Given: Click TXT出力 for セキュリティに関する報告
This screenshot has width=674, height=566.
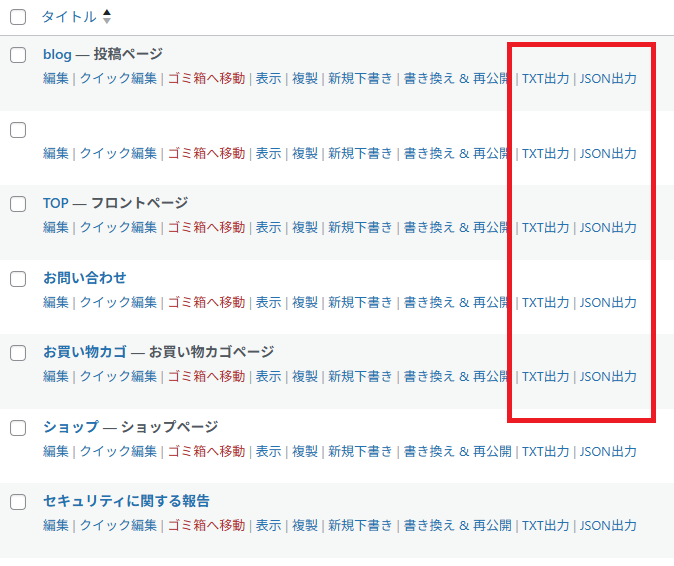Looking at the screenshot, I should click(545, 526).
